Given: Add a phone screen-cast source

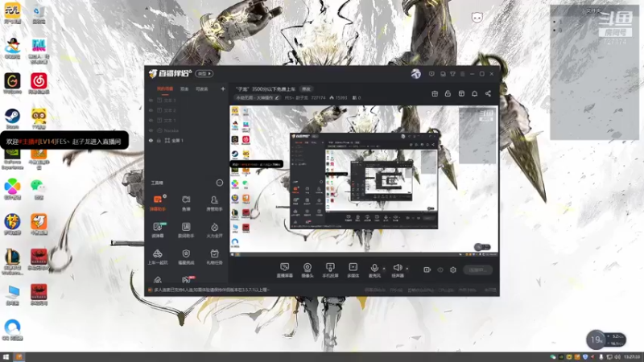Looking at the screenshot, I should [x=330, y=270].
